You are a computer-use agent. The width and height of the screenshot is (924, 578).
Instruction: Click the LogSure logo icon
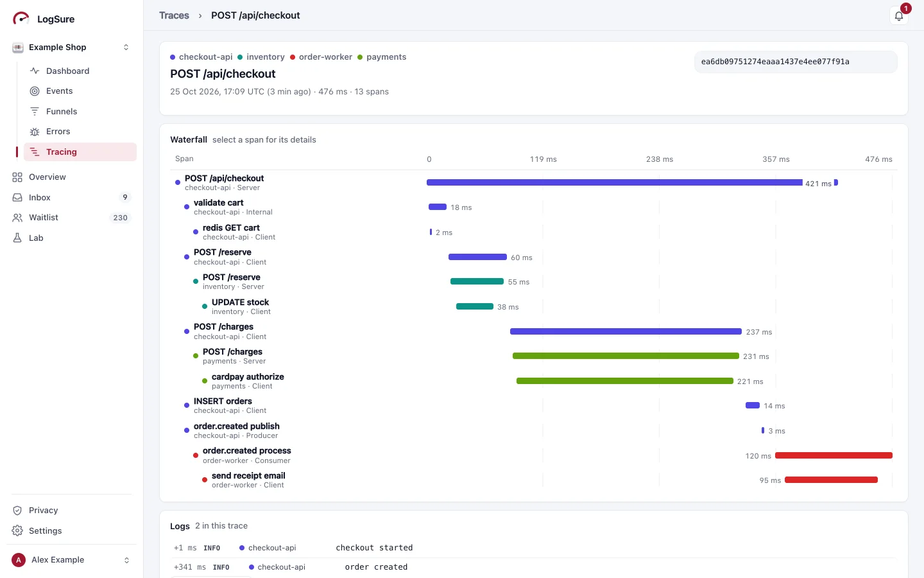click(21, 19)
